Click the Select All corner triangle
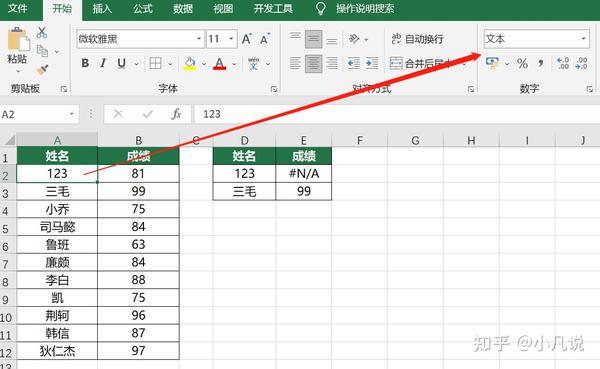The height and width of the screenshot is (369, 600). 9,140
